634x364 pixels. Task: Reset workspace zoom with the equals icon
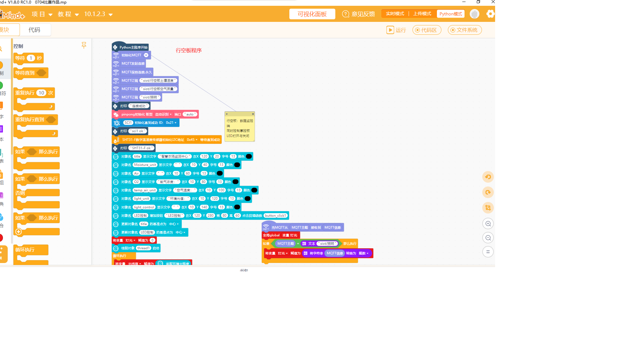click(x=488, y=252)
